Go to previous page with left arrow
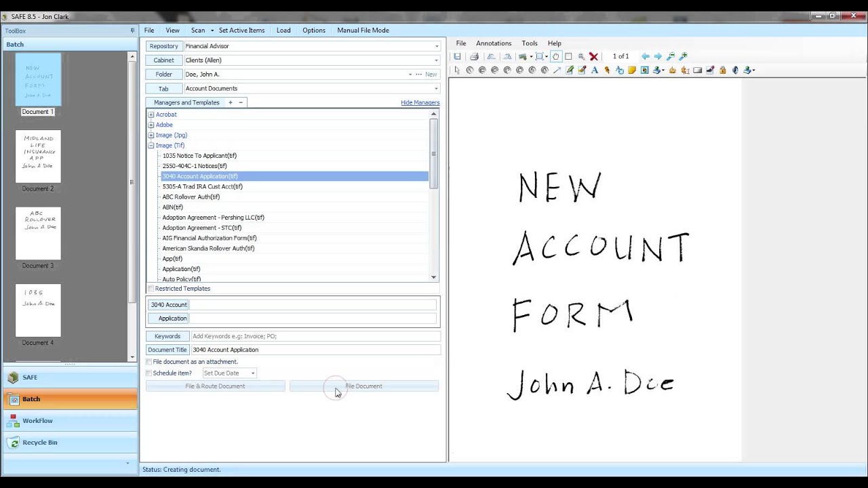868x488 pixels. point(646,56)
